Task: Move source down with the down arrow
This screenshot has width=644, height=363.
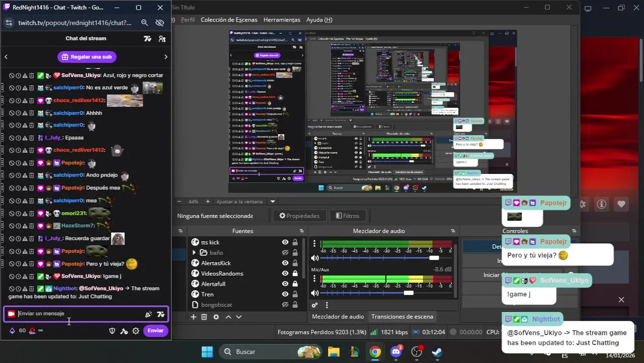Action: pos(239,317)
